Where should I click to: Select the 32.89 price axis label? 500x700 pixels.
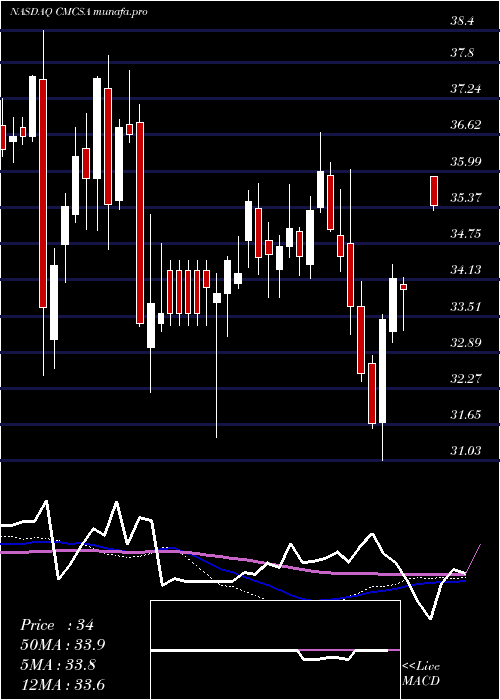tap(465, 343)
